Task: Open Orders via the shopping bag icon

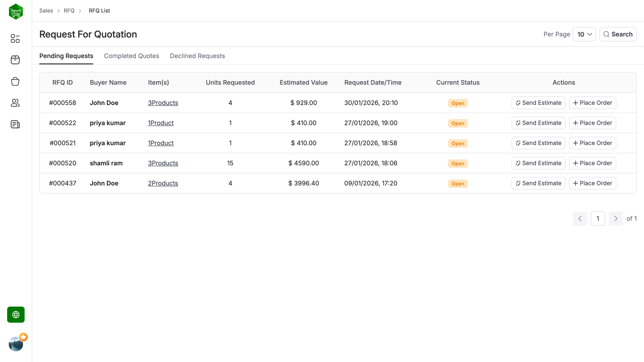Action: click(x=15, y=81)
